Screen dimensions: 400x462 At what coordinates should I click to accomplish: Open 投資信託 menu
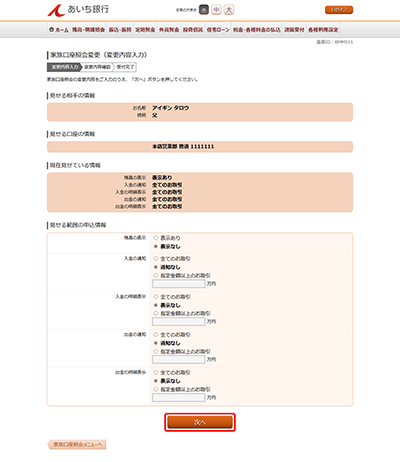click(x=193, y=30)
